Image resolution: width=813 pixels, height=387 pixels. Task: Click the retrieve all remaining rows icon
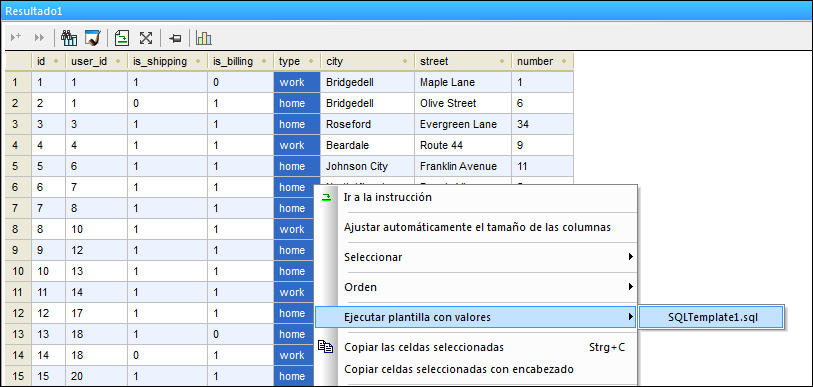[x=39, y=37]
